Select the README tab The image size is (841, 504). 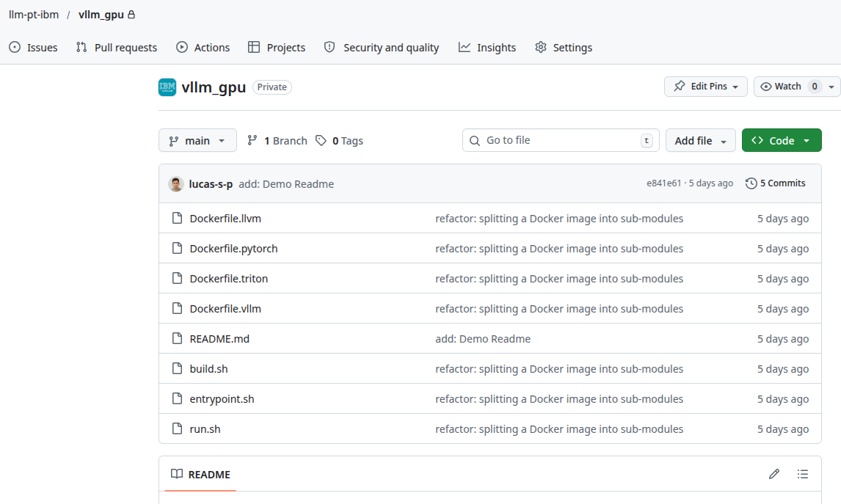tap(200, 474)
